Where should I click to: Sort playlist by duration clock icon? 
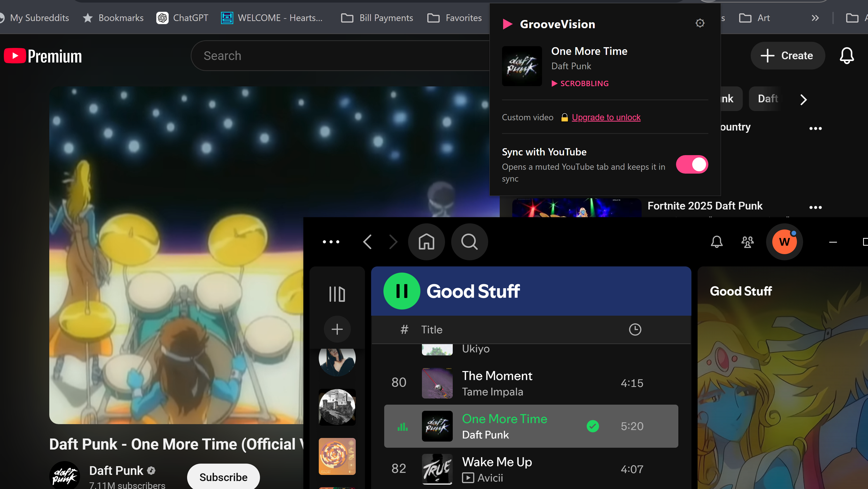tap(635, 330)
